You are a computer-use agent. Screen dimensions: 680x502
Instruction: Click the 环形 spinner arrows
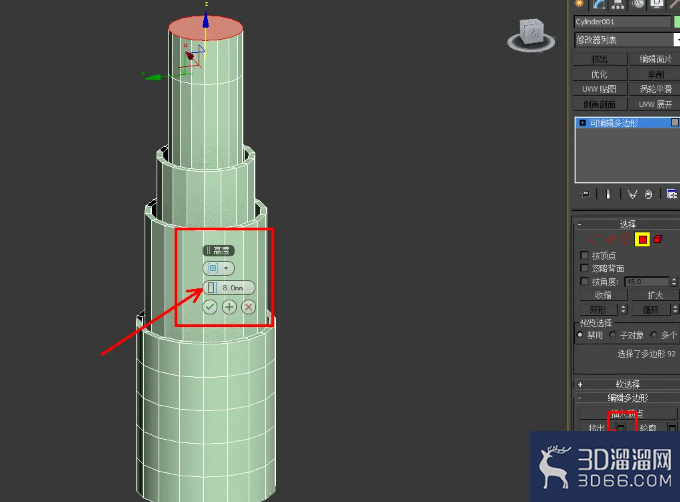click(x=624, y=310)
